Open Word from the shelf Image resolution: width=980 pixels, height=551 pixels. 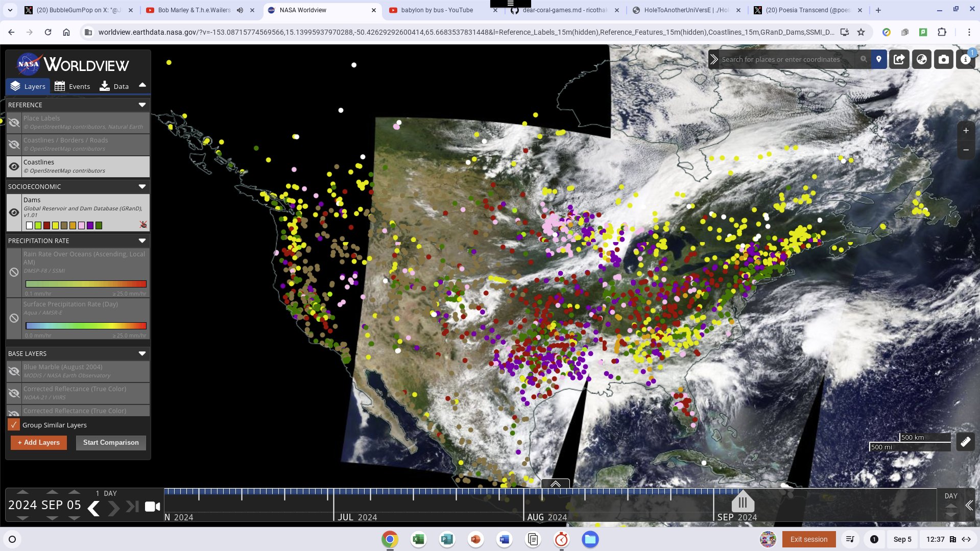click(504, 539)
